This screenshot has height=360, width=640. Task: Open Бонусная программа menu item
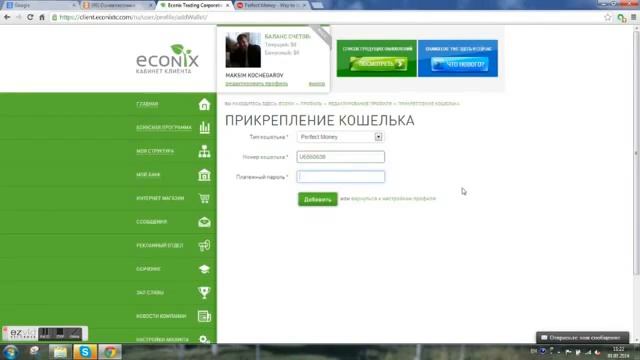[164, 128]
